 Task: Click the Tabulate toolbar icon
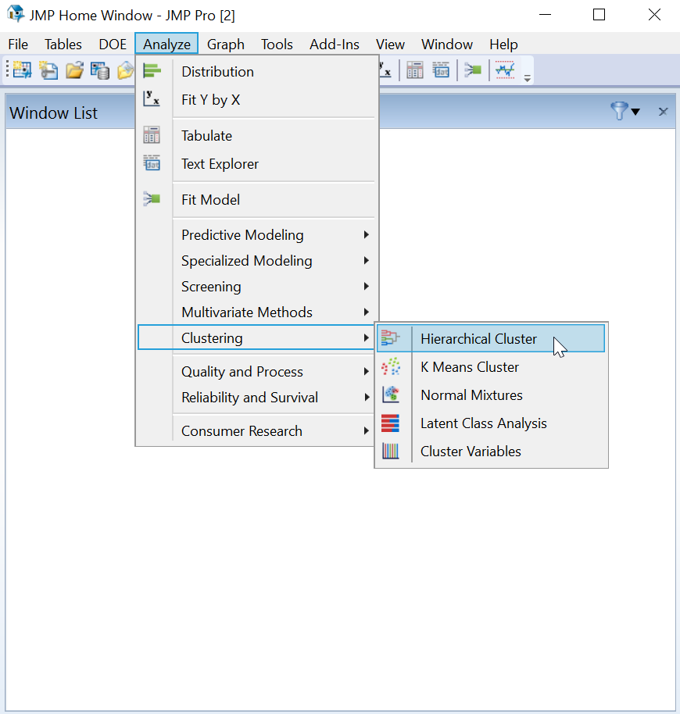415,70
